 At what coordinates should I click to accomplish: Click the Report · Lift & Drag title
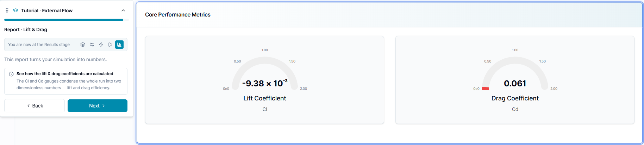26,29
